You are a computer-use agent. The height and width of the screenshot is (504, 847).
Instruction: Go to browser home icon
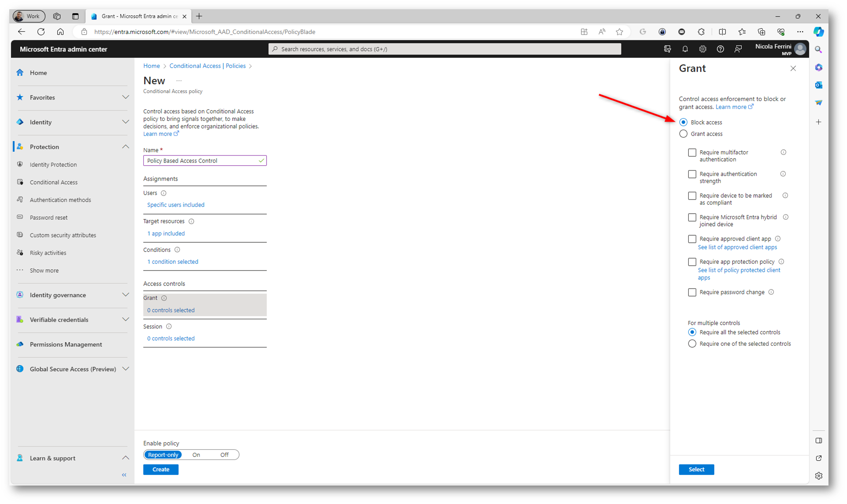click(x=60, y=32)
